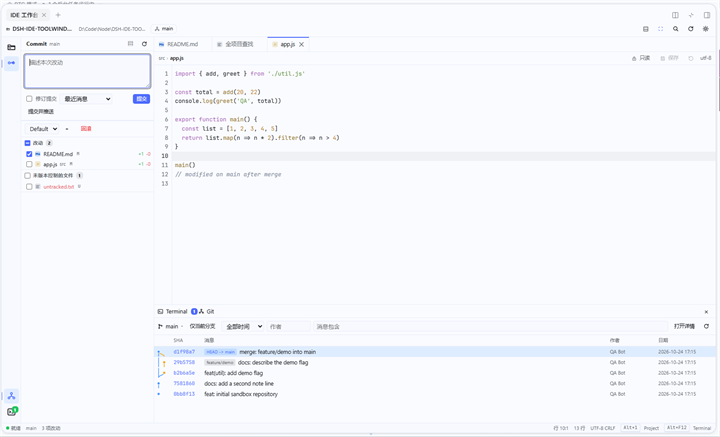The width and height of the screenshot is (720, 437).
Task: Click the 提交并推送 commit and push button
Action: coord(41,112)
